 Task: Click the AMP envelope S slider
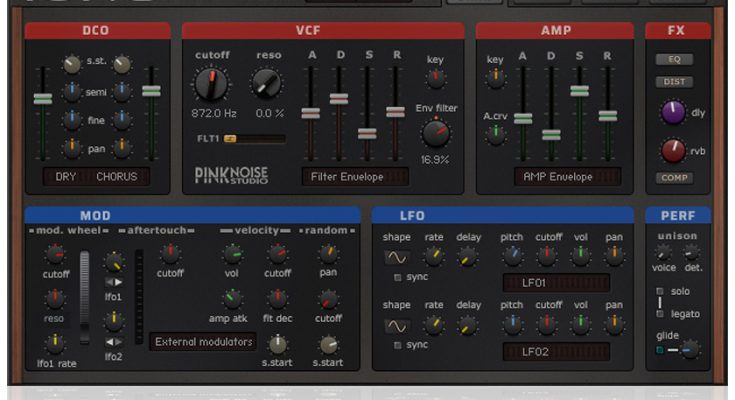pyautogui.click(x=579, y=91)
